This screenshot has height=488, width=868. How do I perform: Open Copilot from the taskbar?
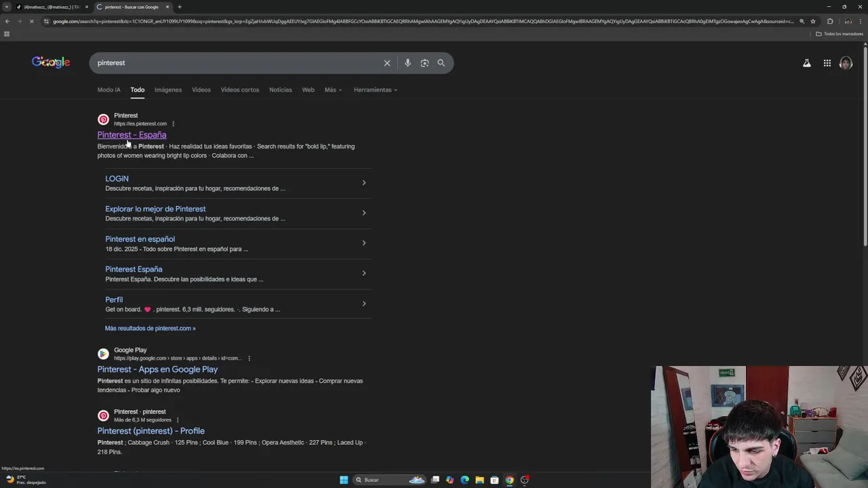tap(450, 480)
